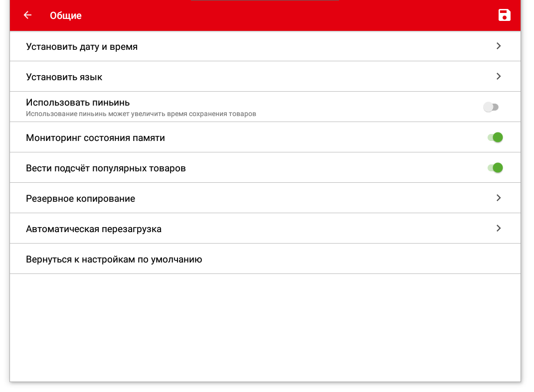Screen dimensions: 534x392
Task: Go back using the arrow icon
Action: (x=27, y=15)
